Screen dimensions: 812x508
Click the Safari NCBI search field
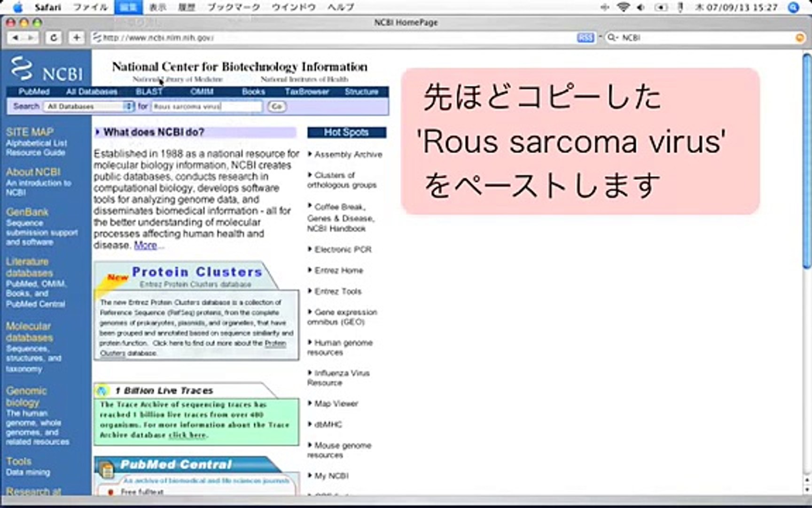pos(705,38)
